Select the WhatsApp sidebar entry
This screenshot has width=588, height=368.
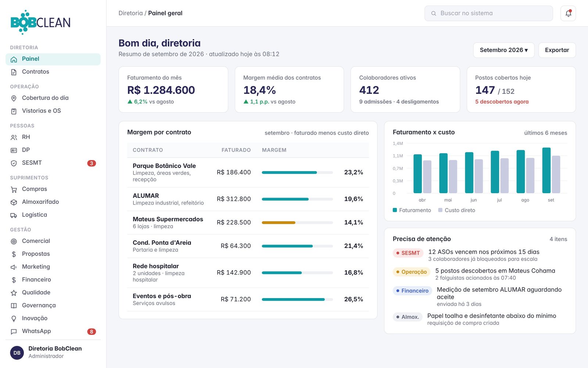pos(53,331)
